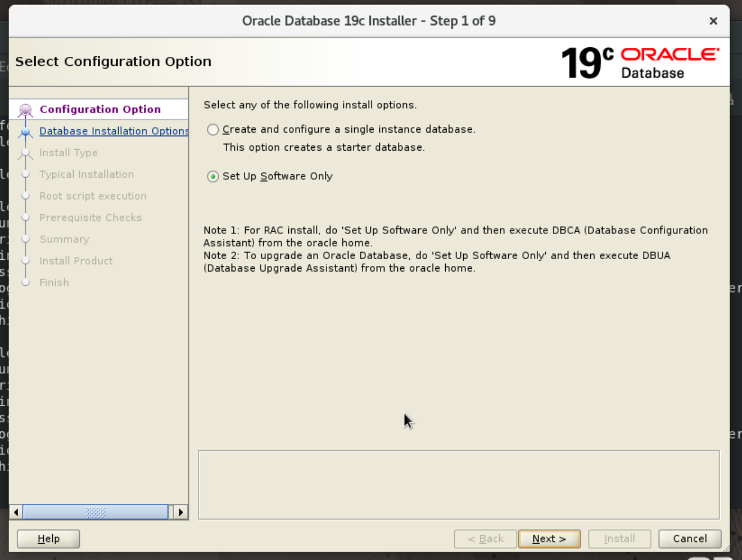
Task: Click the sidebar scroll left arrow
Action: [16, 512]
